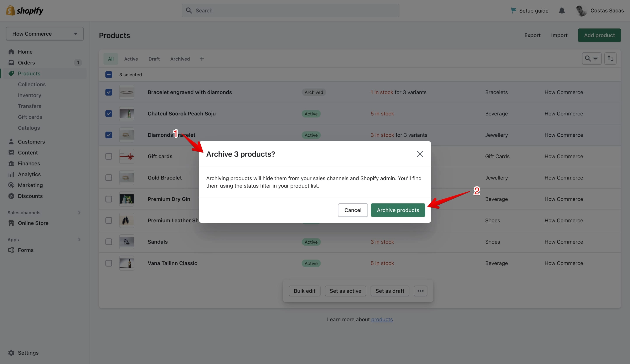The height and width of the screenshot is (364, 630).
Task: Open Chateul Soorok Peach Soju product name
Action: tap(182, 114)
